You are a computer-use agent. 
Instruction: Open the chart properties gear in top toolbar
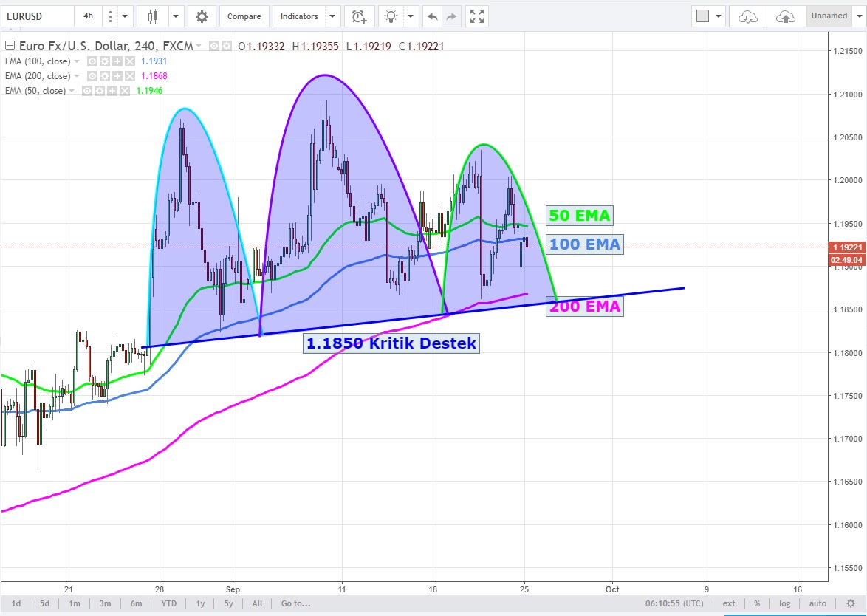pos(202,16)
